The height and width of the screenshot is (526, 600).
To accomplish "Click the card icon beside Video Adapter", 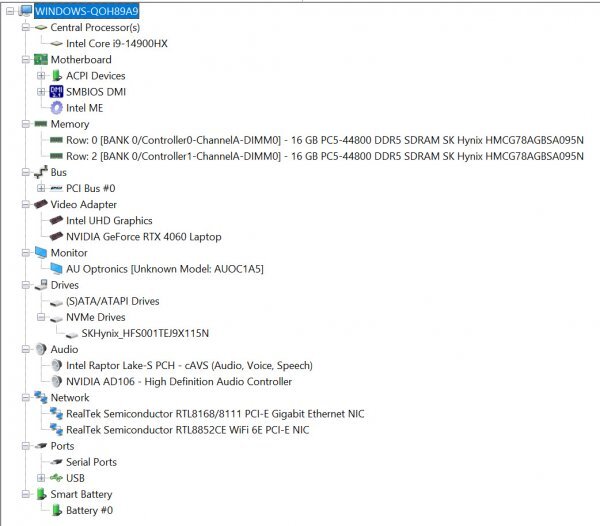I will pos(41,204).
